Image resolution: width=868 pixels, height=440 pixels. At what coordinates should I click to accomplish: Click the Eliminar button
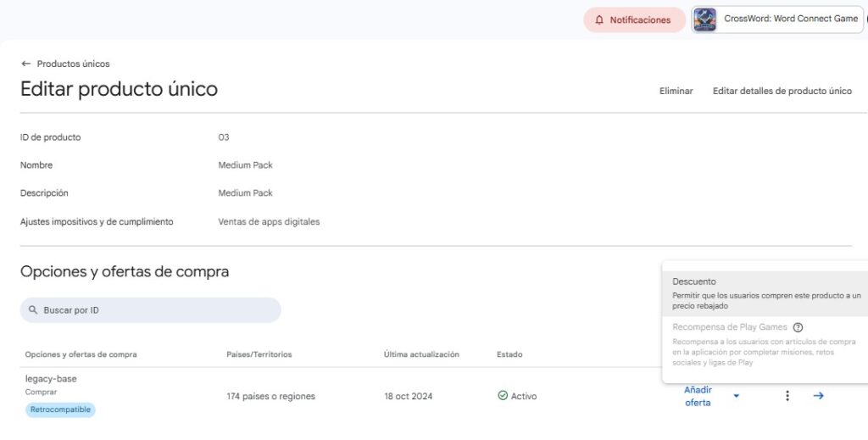(676, 91)
